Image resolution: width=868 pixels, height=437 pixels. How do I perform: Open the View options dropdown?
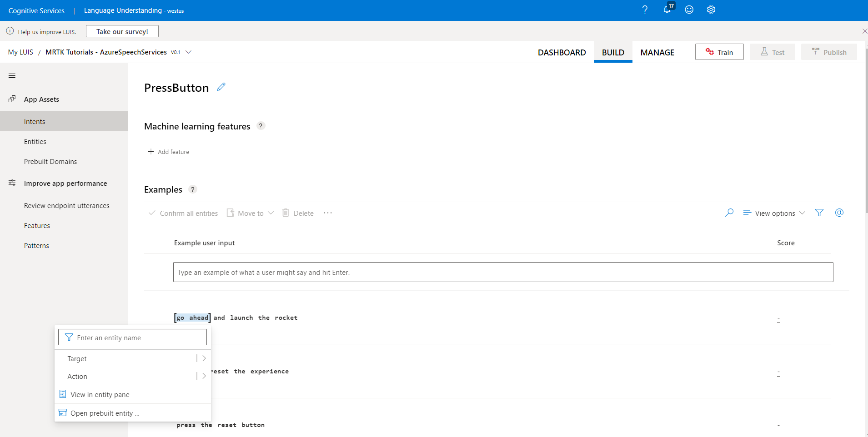pyautogui.click(x=774, y=213)
